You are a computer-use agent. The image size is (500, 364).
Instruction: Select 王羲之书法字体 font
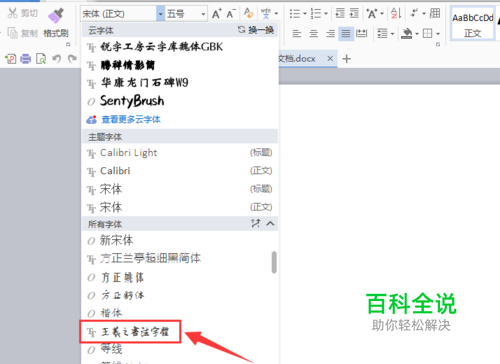tap(130, 332)
